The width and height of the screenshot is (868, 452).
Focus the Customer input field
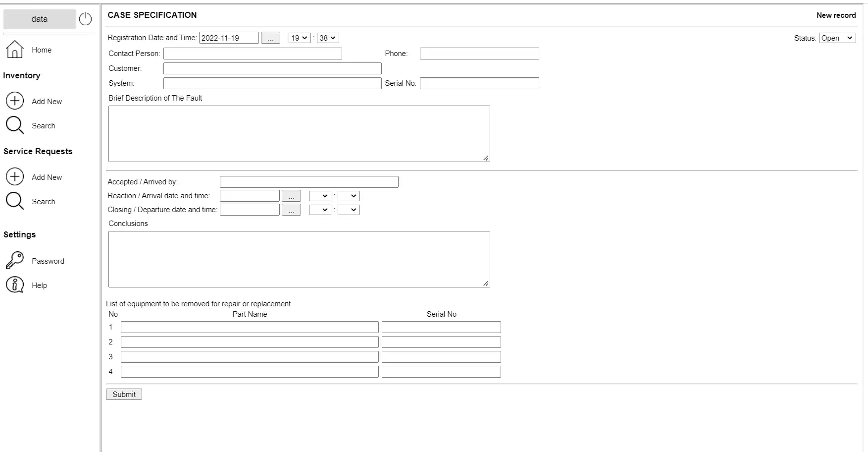[272, 68]
